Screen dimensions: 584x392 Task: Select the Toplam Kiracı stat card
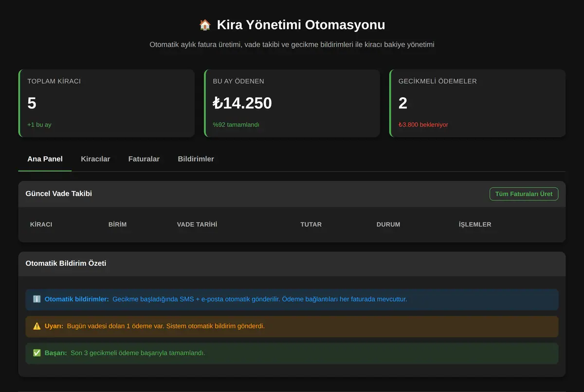[107, 103]
